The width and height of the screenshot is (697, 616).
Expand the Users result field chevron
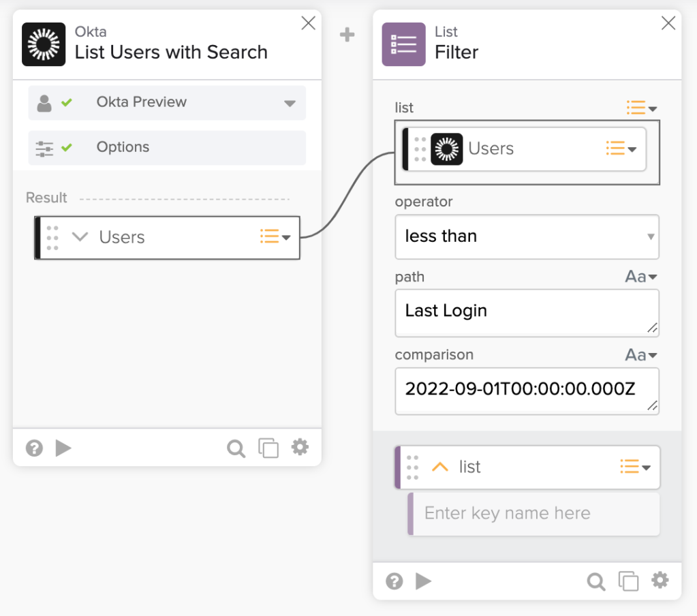(80, 237)
